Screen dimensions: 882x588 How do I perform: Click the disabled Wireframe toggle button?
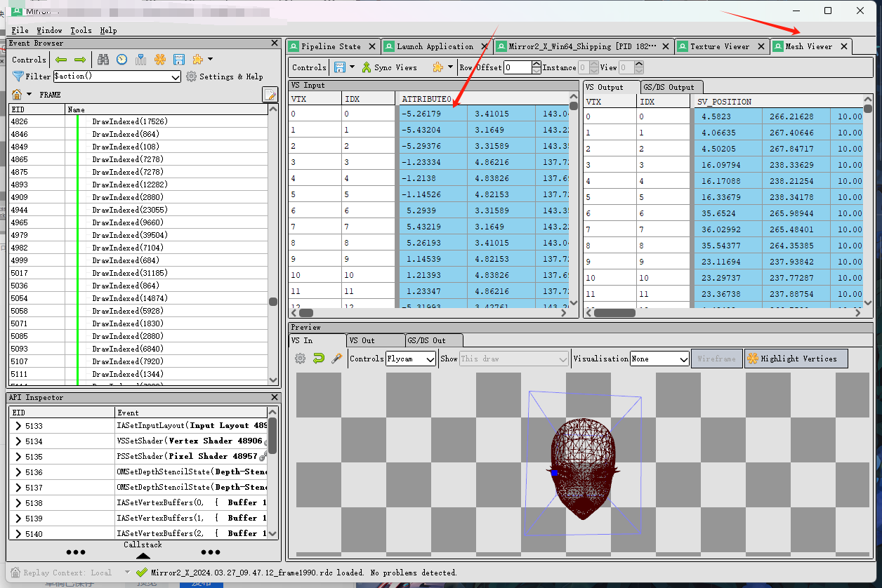tap(716, 359)
